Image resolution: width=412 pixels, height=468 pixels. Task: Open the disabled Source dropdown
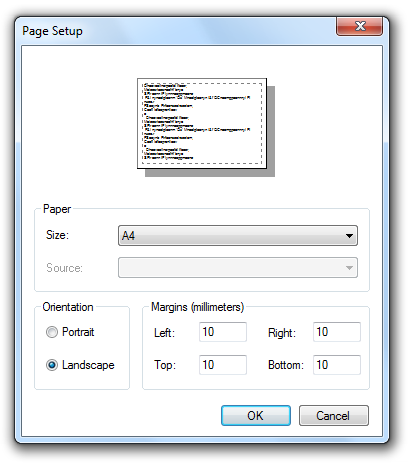[238, 267]
